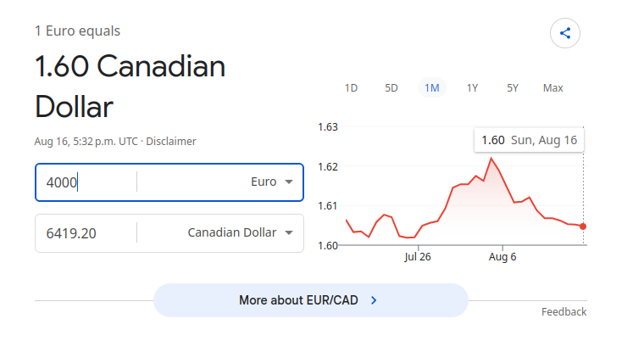
Task: Open More about EUR/CAD button
Action: [311, 300]
